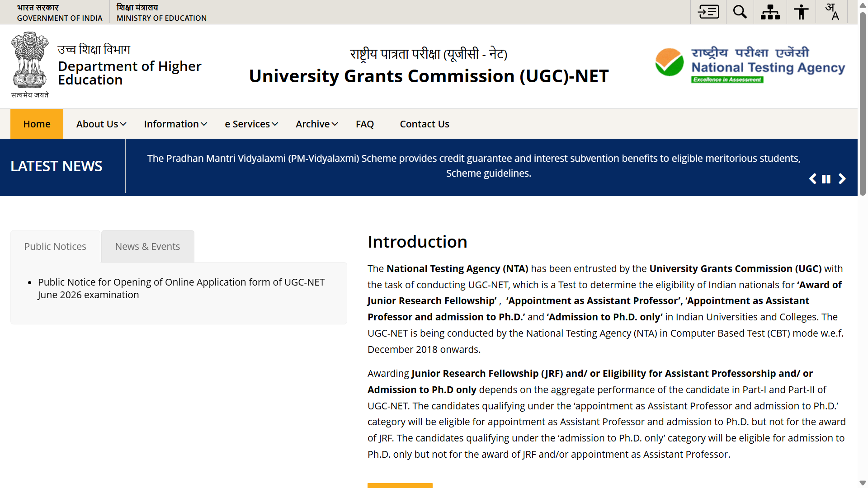
Task: Open the FAQ menu item
Action: click(x=365, y=124)
